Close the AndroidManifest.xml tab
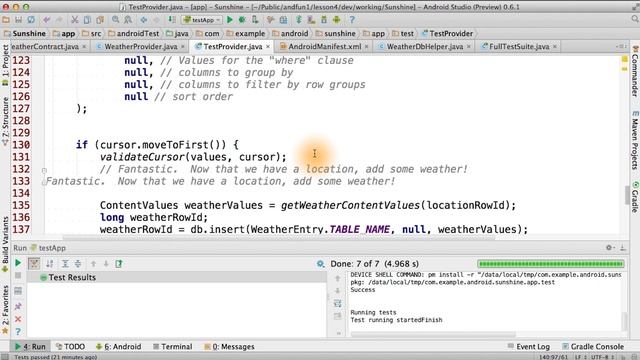The width and height of the screenshot is (640, 360). tap(367, 47)
